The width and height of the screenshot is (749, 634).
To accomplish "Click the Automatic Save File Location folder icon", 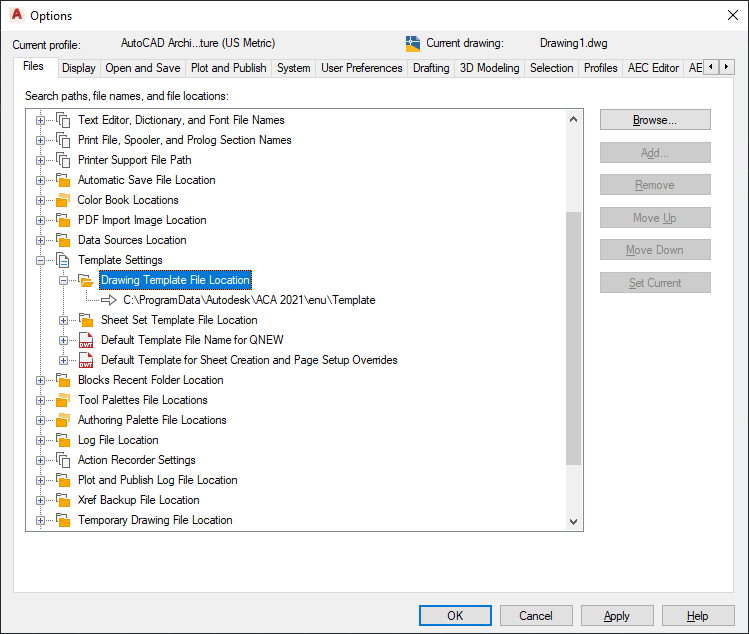I will point(63,180).
